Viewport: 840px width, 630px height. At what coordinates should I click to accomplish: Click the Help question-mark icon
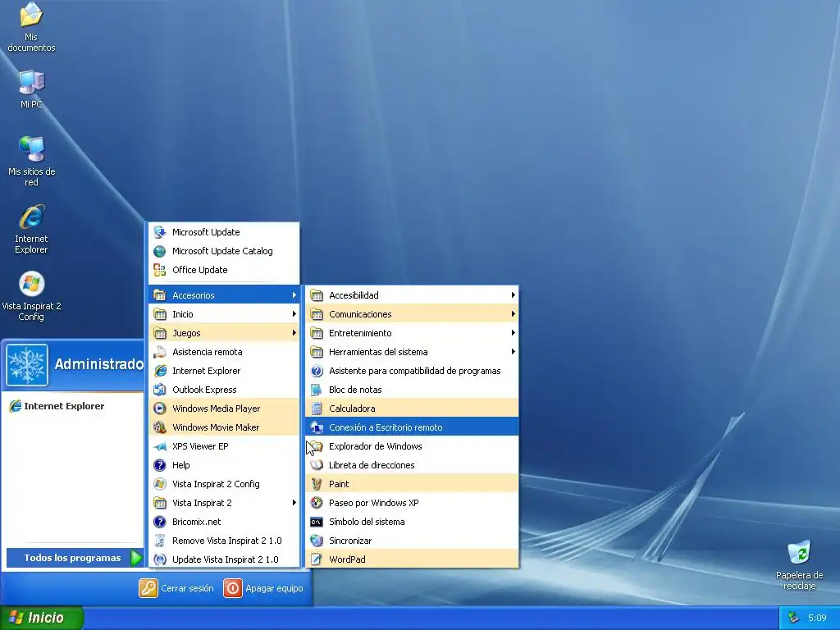click(160, 465)
